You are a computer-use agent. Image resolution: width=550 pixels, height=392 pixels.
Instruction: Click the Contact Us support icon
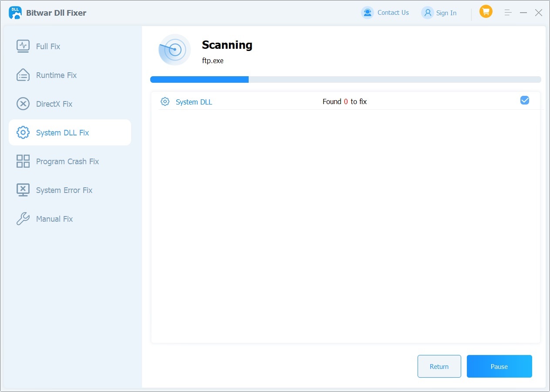click(x=368, y=13)
